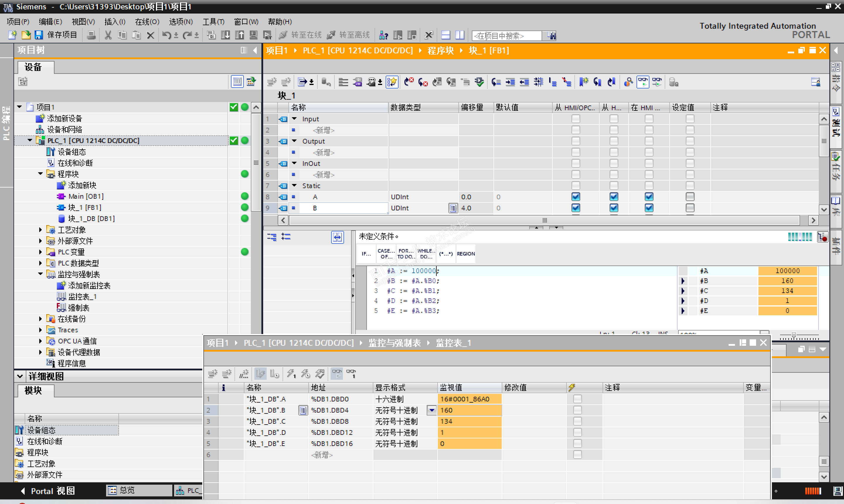This screenshot has height=504, width=844.
Task: Click monitor all icon in watch table
Action: point(337,374)
